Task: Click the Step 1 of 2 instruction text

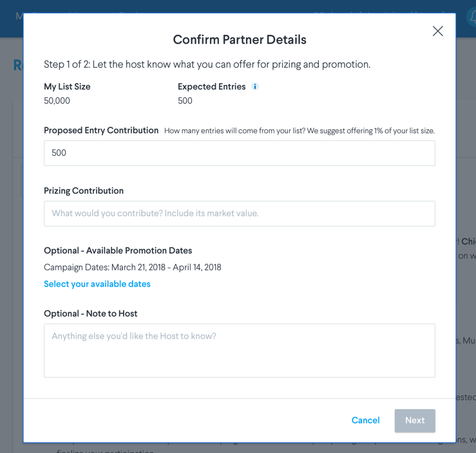Action: click(x=207, y=64)
